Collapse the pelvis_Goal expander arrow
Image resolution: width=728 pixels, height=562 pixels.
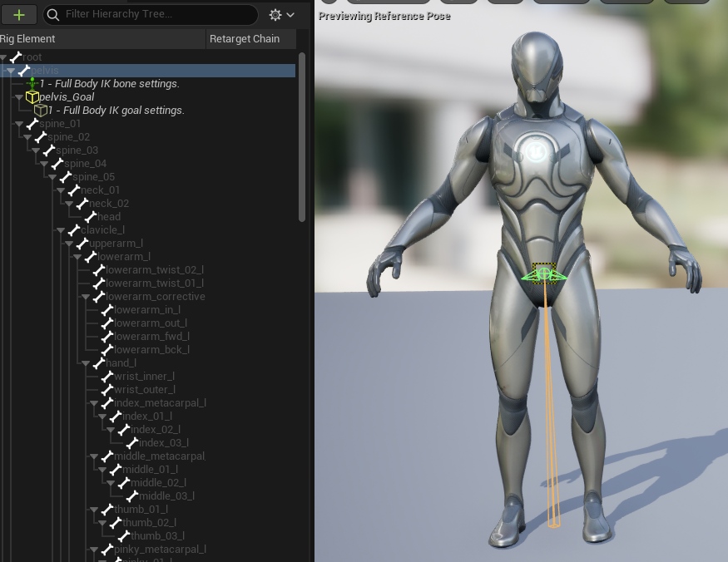[x=19, y=97]
